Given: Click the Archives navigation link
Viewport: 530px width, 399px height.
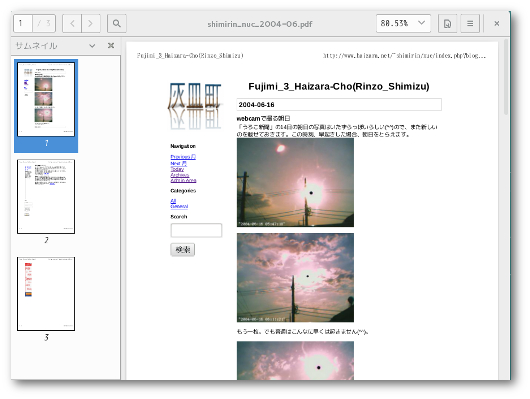Looking at the screenshot, I should (x=179, y=175).
